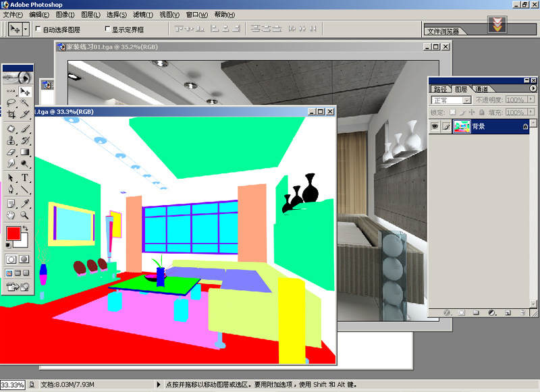The height and width of the screenshot is (392, 540).
Task: Select the Rectangular Marquee tool
Action: click(11, 91)
